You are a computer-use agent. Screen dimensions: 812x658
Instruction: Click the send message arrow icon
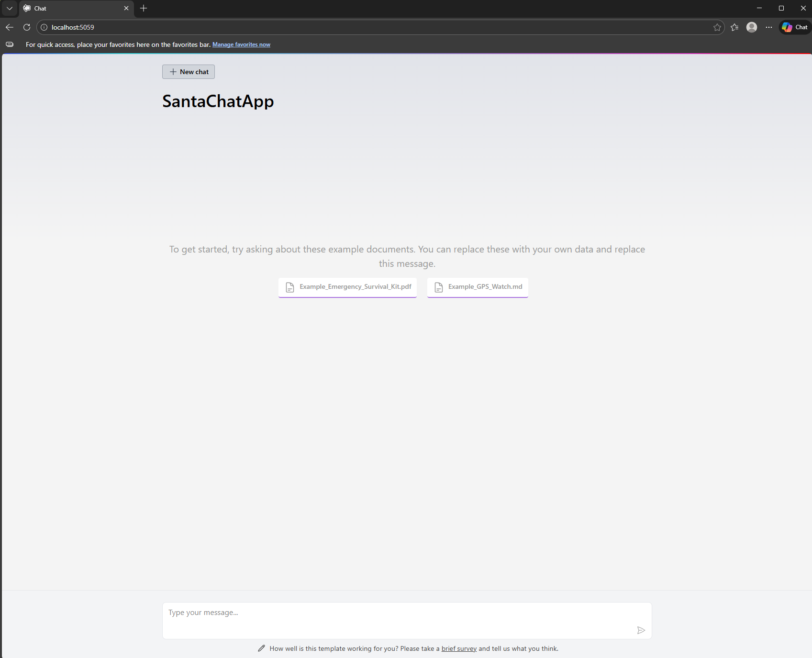point(641,630)
